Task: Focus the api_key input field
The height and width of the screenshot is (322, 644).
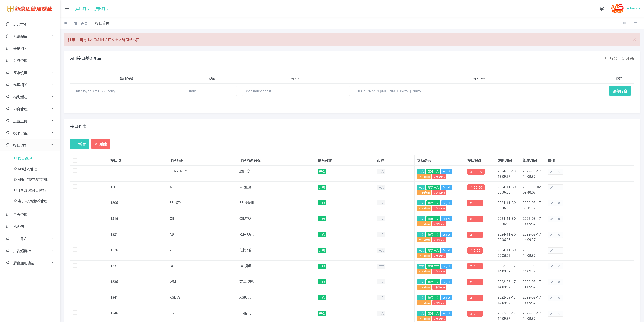Action: point(479,91)
